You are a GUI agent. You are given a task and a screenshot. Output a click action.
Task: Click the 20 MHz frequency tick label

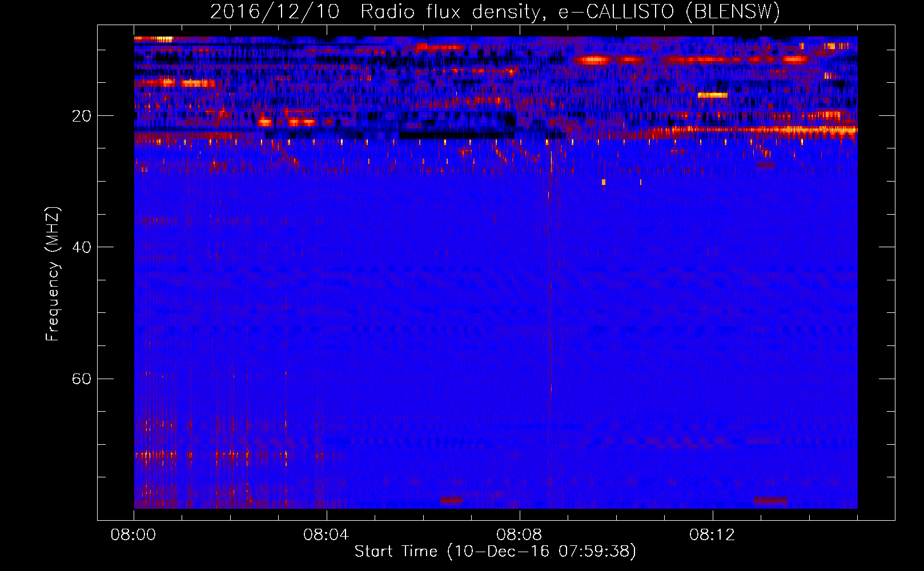pos(82,116)
